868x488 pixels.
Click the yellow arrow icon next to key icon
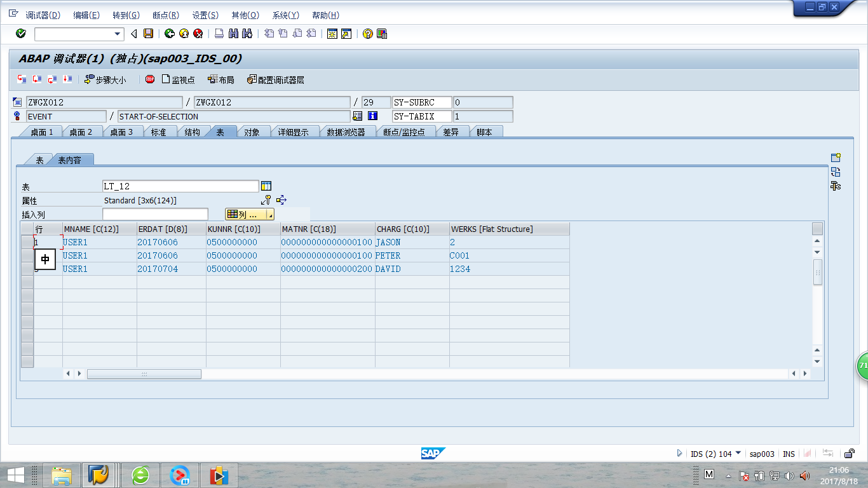tap(281, 200)
